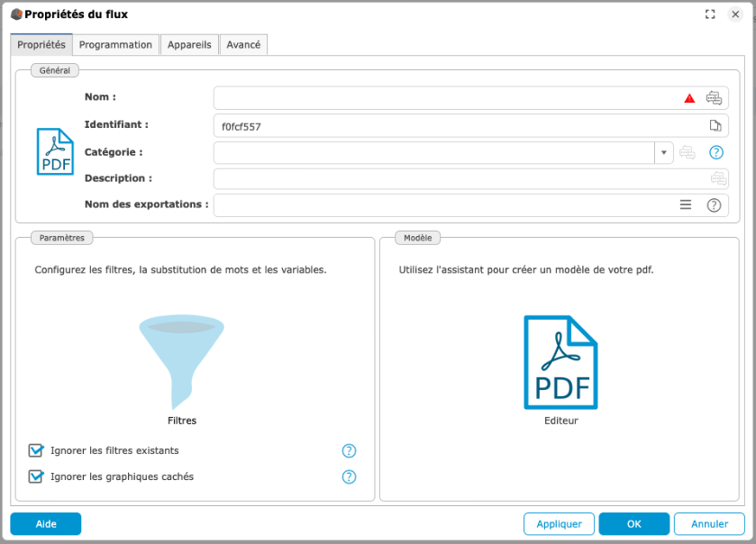Open help for Nom des exportations
The height and width of the screenshot is (544, 756).
click(x=714, y=205)
